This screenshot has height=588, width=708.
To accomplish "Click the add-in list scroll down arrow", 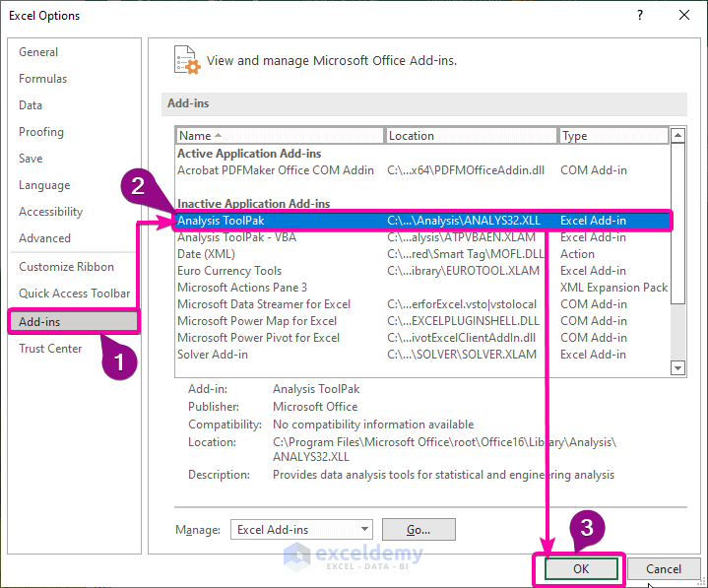I will [677, 367].
